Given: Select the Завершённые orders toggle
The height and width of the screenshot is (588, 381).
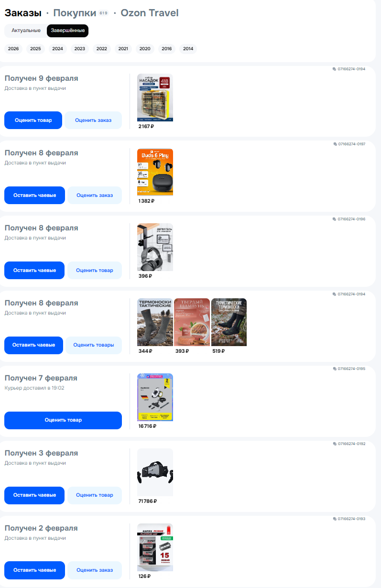Looking at the screenshot, I should pos(67,31).
